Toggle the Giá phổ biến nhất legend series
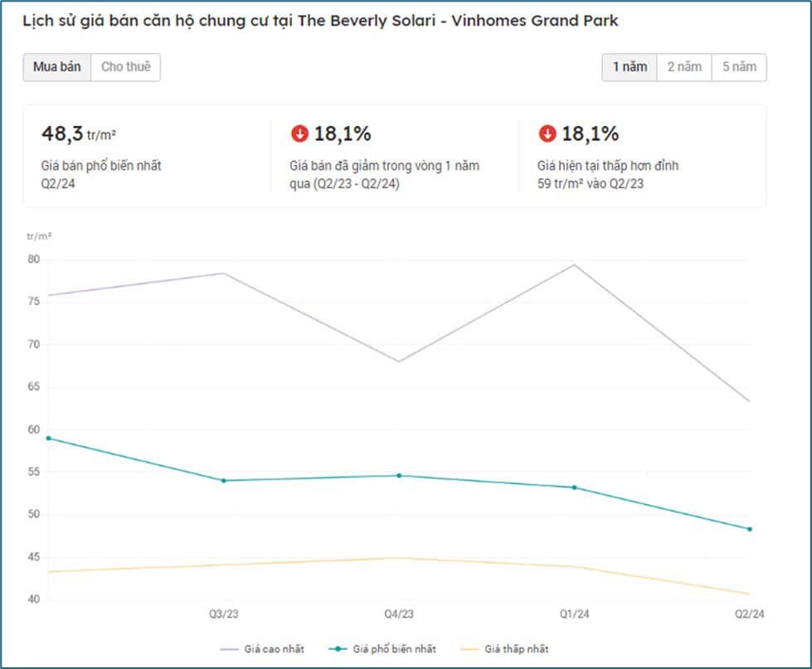The image size is (812, 669). pyautogui.click(x=382, y=649)
